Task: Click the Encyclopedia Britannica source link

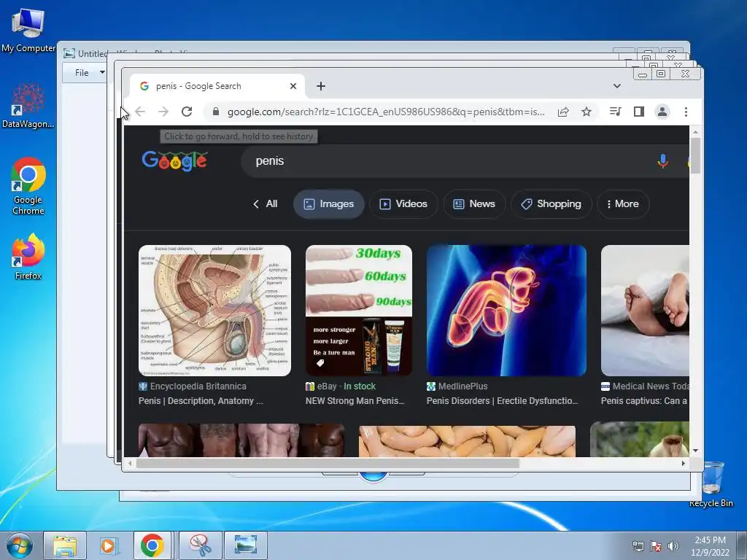Action: [193, 386]
